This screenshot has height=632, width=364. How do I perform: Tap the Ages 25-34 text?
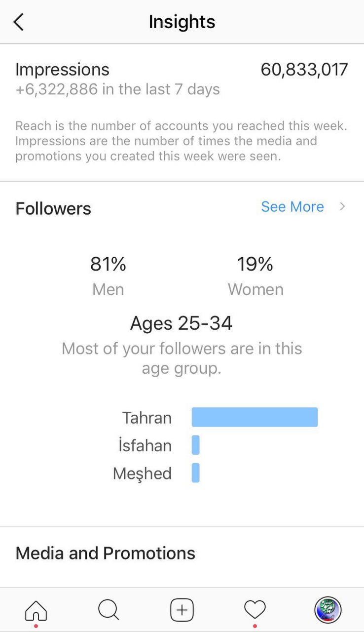[182, 323]
